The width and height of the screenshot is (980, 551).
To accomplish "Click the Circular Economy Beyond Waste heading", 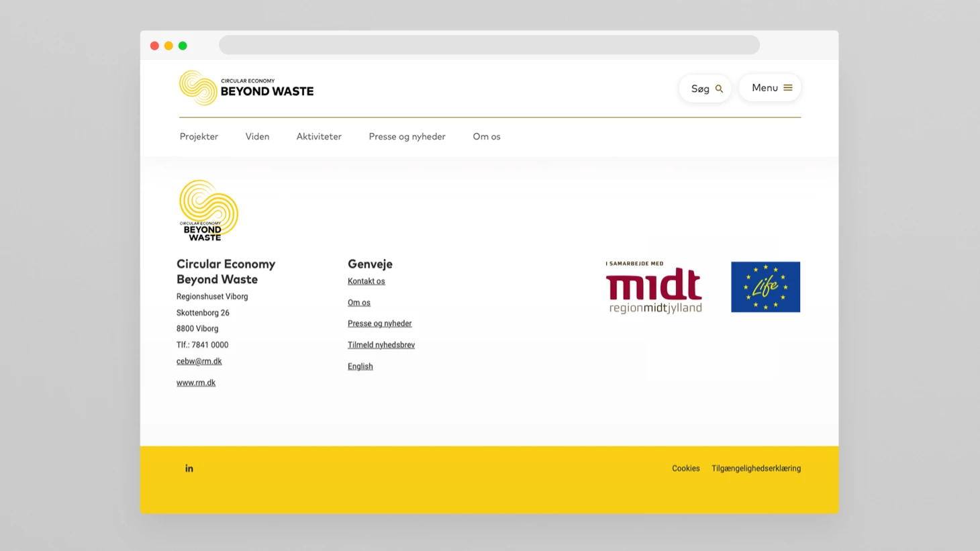I will pyautogui.click(x=226, y=272).
